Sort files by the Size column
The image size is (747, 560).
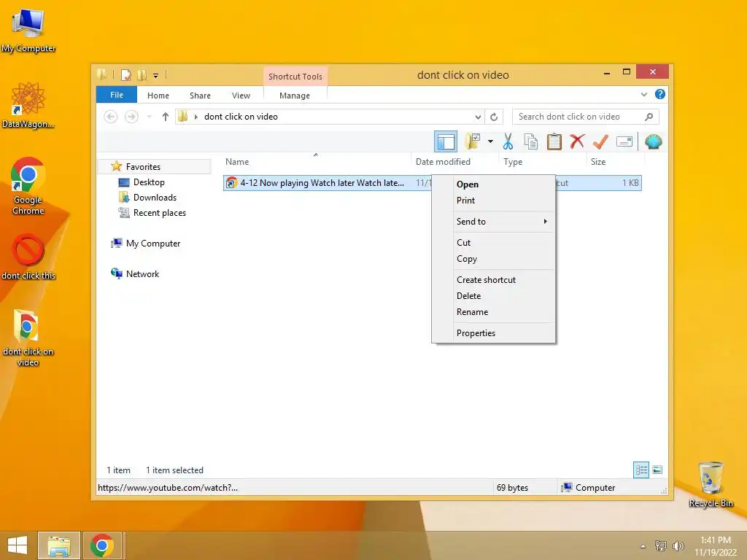click(x=614, y=162)
